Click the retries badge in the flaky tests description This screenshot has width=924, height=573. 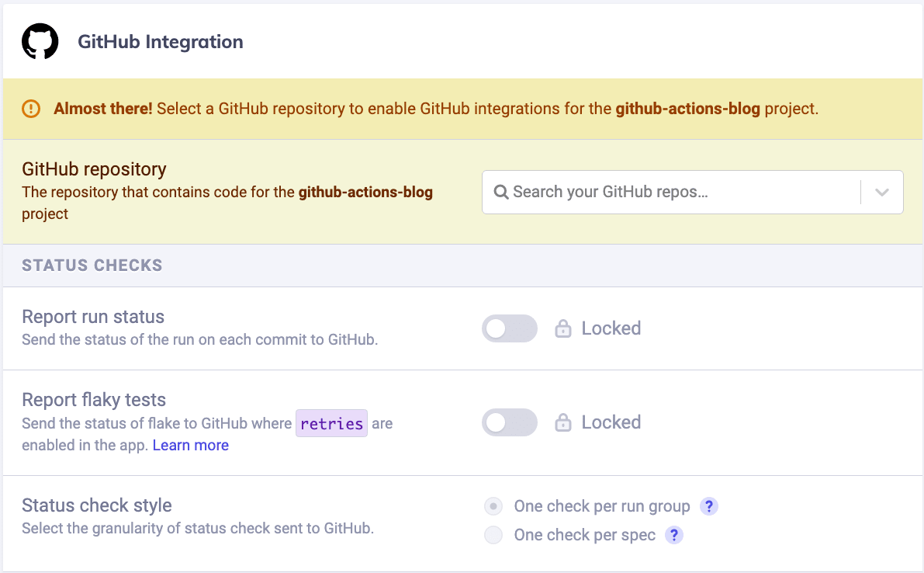pyautogui.click(x=331, y=423)
